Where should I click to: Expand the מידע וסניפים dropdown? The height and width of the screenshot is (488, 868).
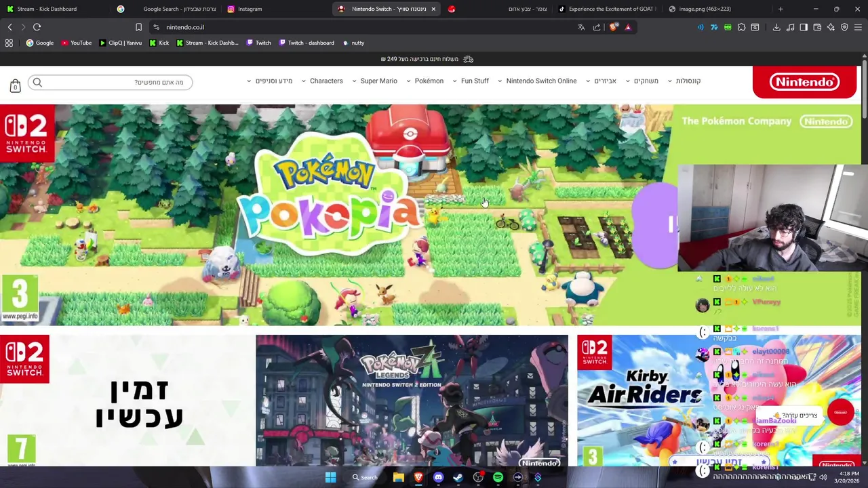click(270, 81)
